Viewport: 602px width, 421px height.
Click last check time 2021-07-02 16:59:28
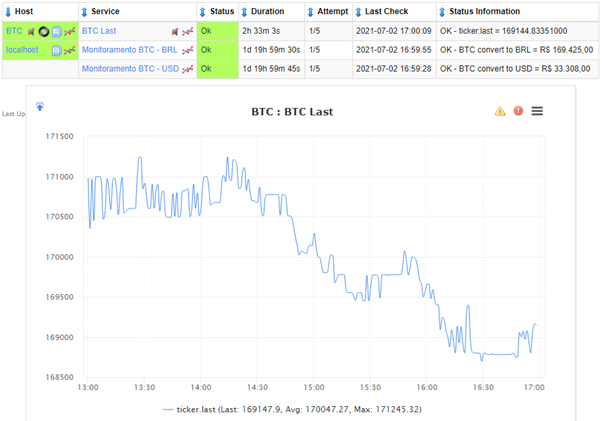(x=394, y=69)
